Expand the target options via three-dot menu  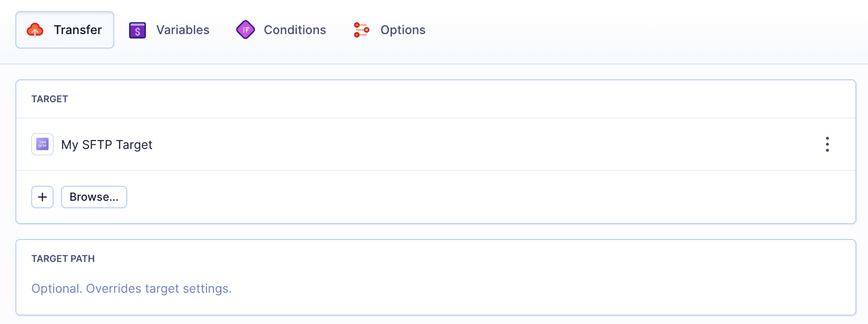pyautogui.click(x=827, y=144)
